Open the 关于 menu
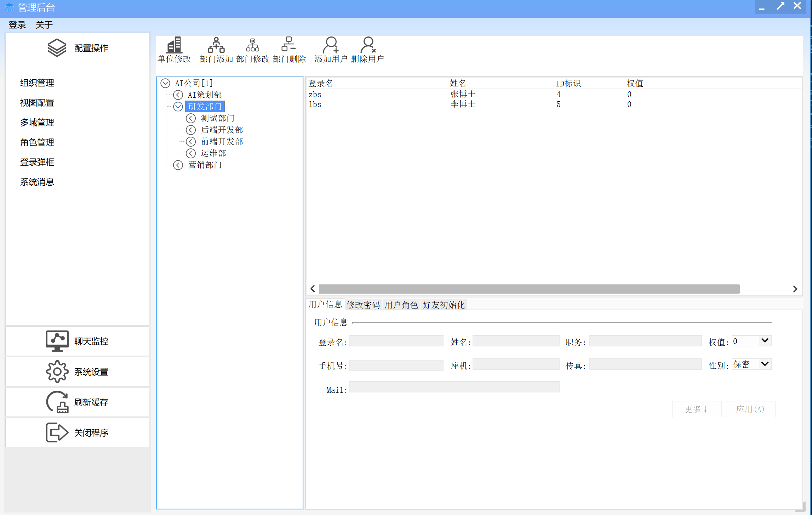The height and width of the screenshot is (515, 812). tap(44, 25)
